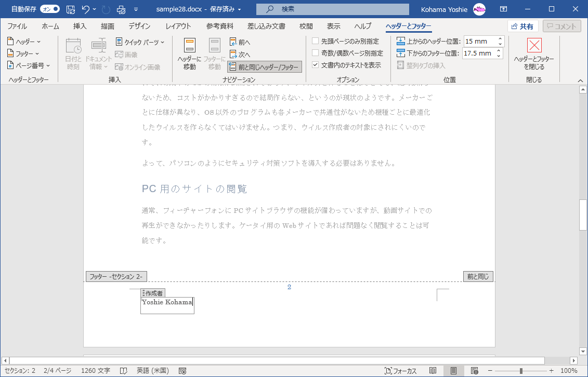This screenshot has height=377, width=588.
Task: Click the footer position from bottom field (17.5 mm)
Action: coord(479,53)
